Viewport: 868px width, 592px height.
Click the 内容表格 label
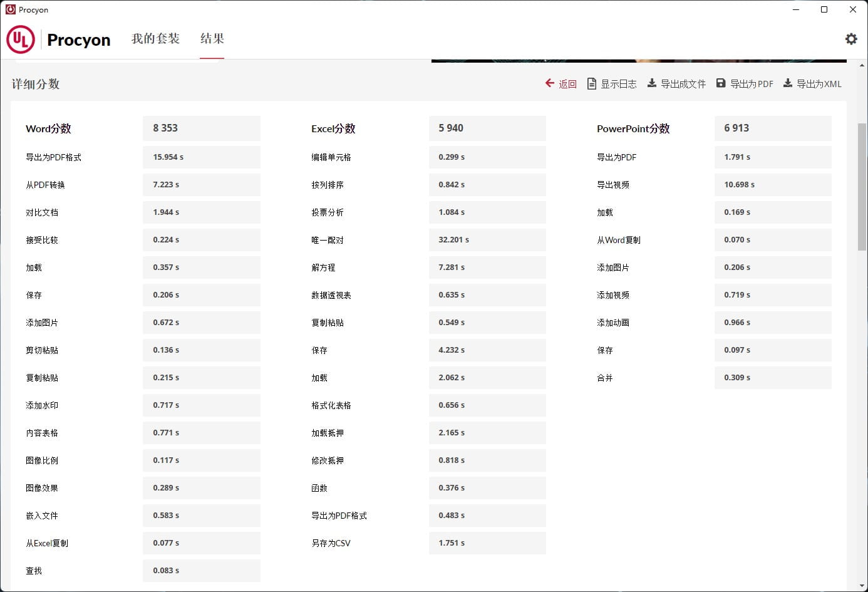42,433
